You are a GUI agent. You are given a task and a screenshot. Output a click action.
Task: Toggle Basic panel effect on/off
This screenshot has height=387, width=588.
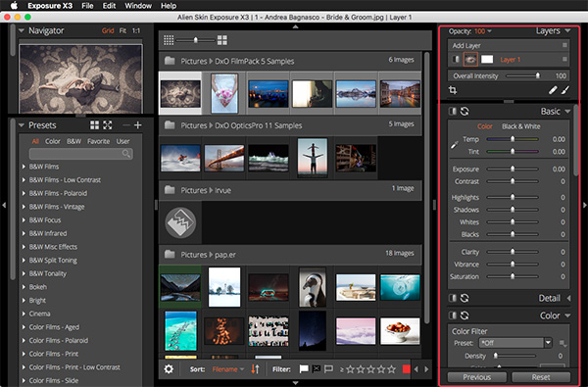pyautogui.click(x=453, y=111)
